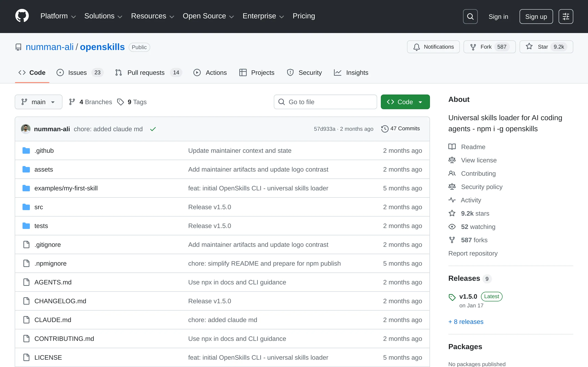Select the Issues icon tab
Viewport: 588px width, 367px height.
[60, 72]
